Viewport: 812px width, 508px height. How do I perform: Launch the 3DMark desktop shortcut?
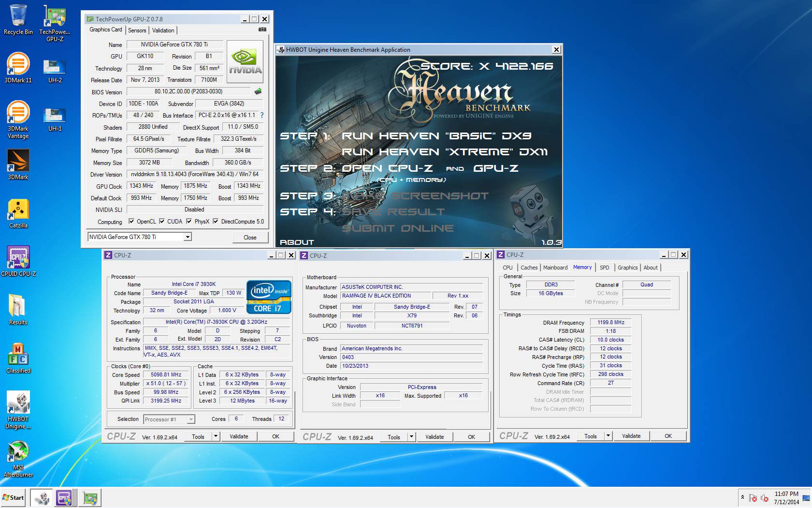tap(18, 164)
